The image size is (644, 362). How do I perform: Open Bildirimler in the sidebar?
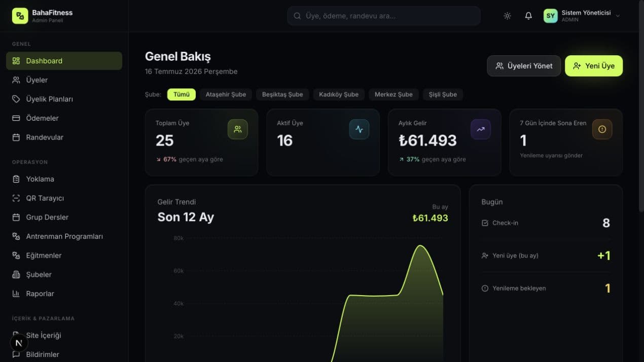pos(64,354)
